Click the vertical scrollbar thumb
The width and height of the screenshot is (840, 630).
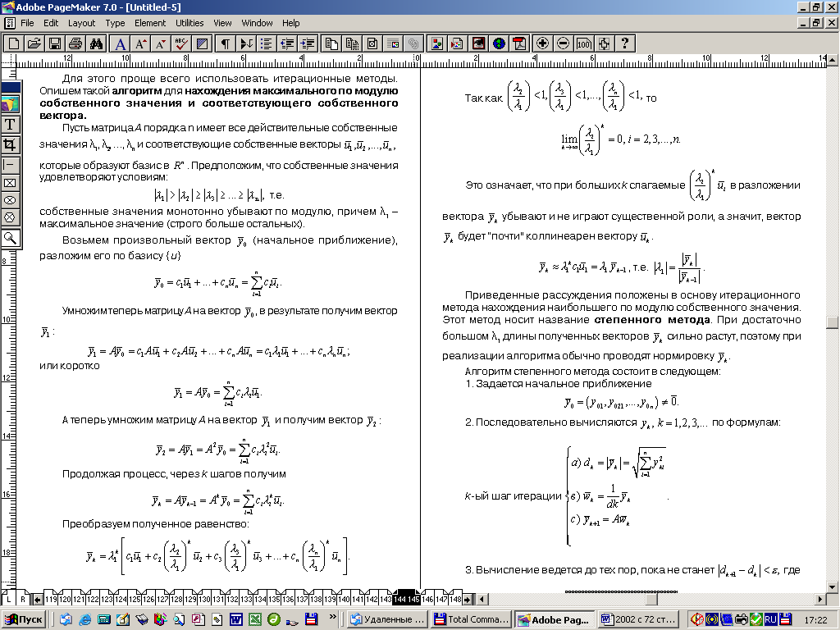[x=833, y=322]
